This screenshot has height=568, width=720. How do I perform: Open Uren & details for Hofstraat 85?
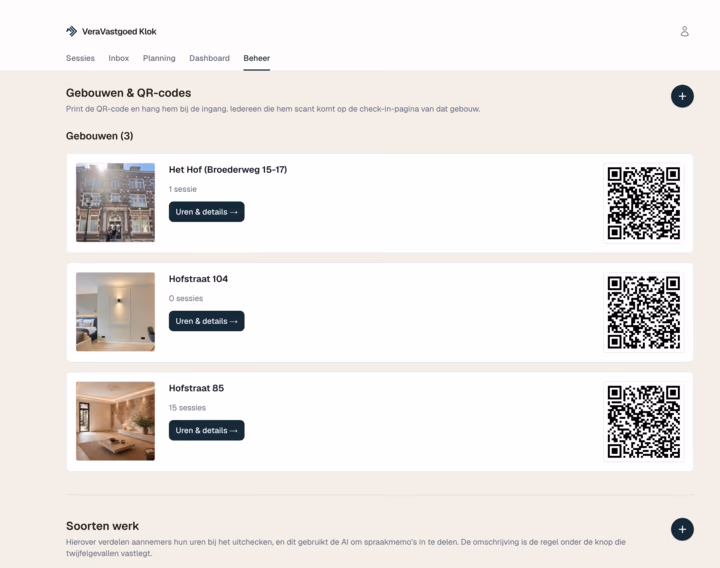[x=207, y=430]
